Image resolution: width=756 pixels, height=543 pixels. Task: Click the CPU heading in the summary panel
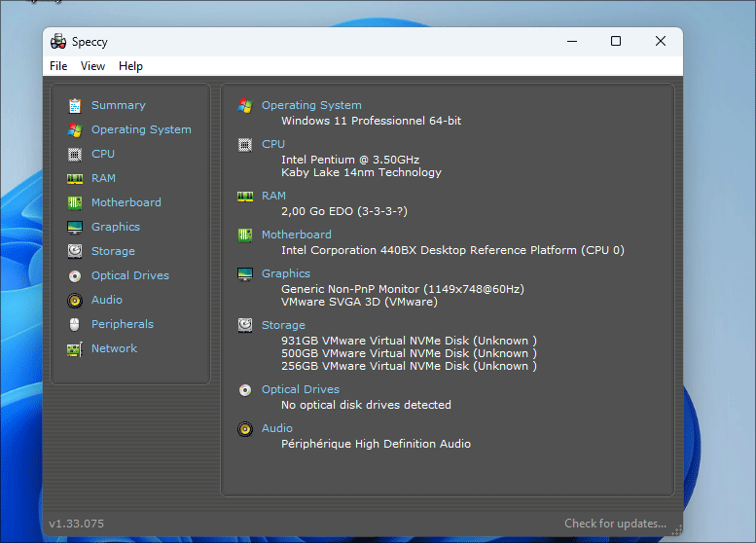273,144
